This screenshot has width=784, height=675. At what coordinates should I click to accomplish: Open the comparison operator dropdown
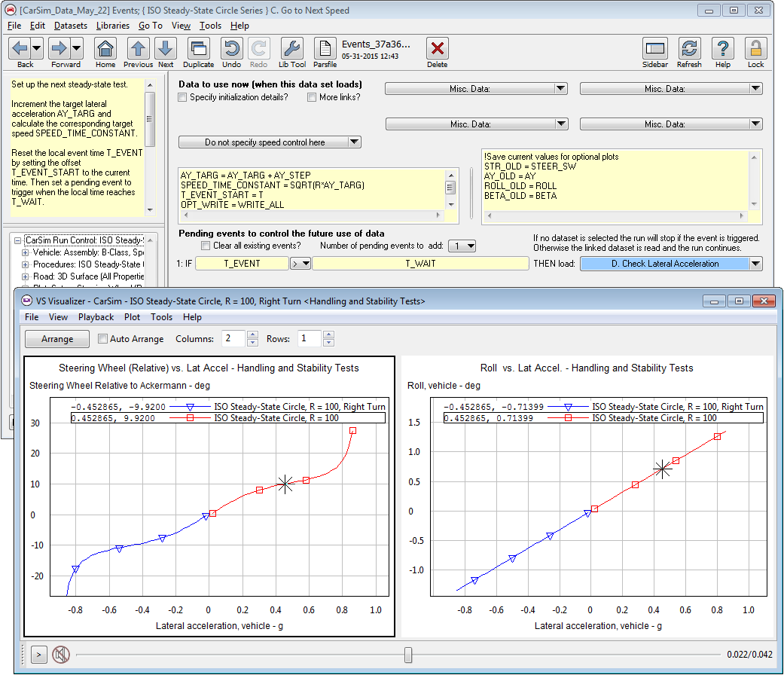(300, 264)
